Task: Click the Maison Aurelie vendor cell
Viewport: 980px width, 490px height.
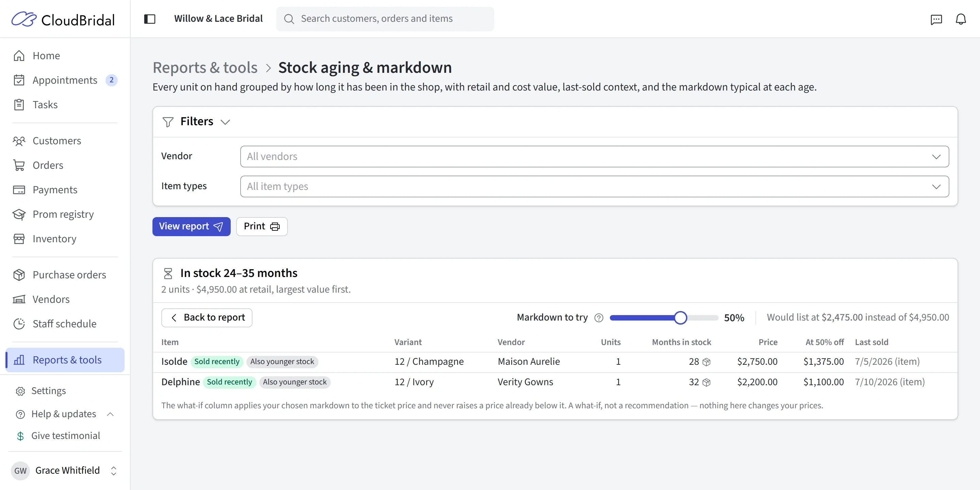Action: pos(529,361)
